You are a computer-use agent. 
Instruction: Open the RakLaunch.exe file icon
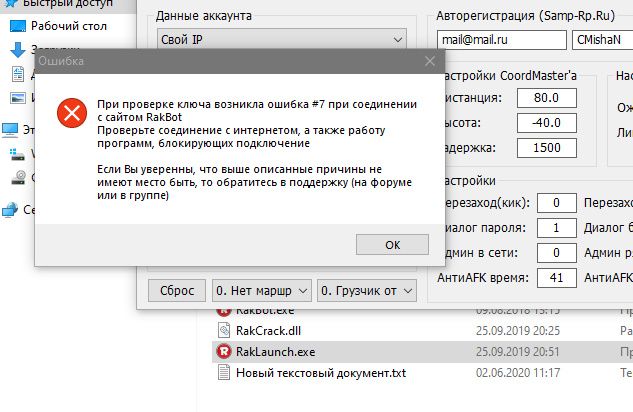click(x=224, y=351)
